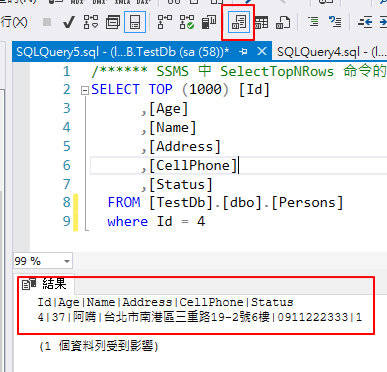Uncomment the selected lines

[x=335, y=22]
